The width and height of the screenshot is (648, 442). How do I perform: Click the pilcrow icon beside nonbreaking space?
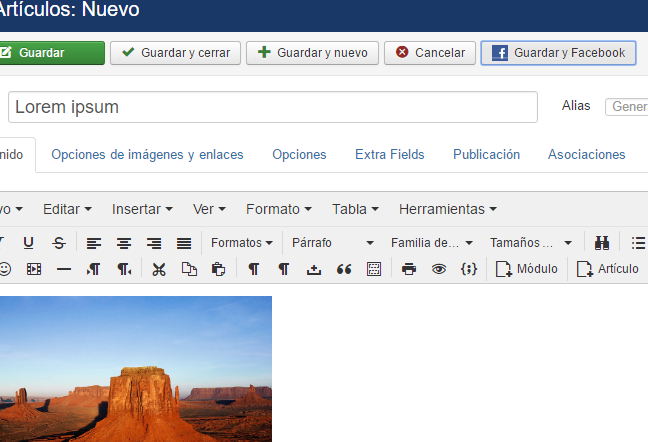click(284, 269)
